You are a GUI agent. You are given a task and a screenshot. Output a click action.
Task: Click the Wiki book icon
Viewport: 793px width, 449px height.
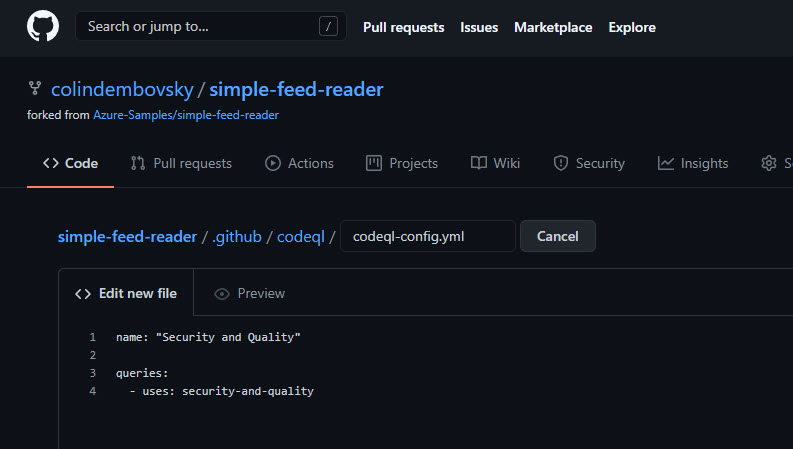coord(478,163)
